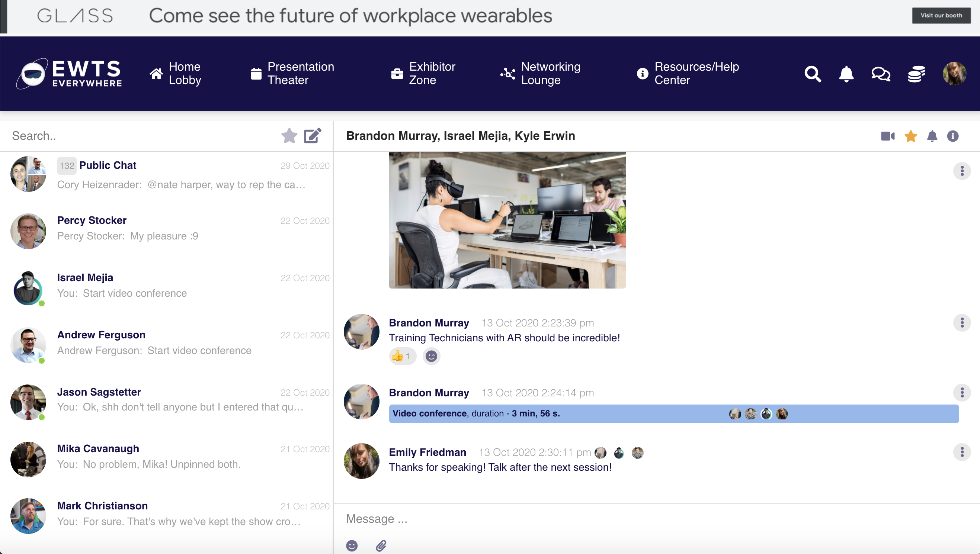Open the search magnifier in the navbar
This screenshot has height=554, width=980.
click(813, 74)
